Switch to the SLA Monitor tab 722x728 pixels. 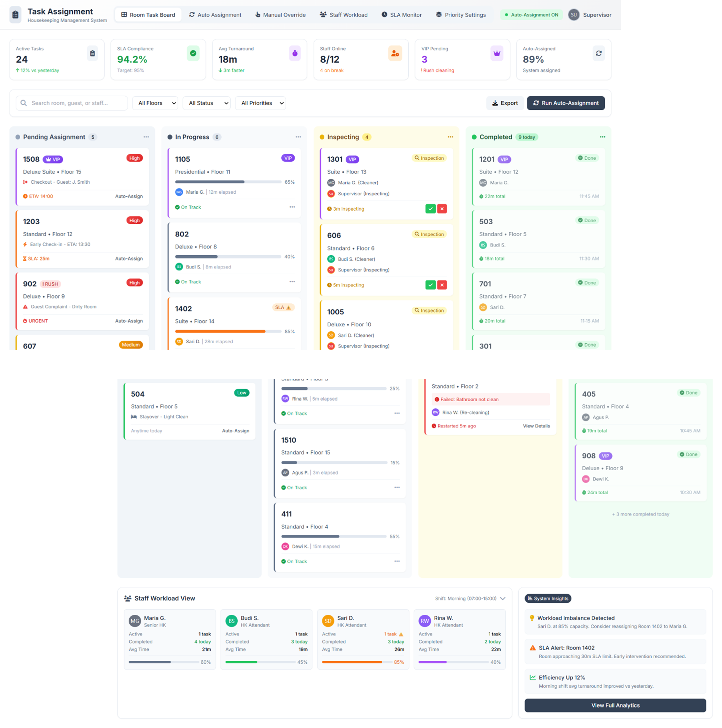click(401, 15)
